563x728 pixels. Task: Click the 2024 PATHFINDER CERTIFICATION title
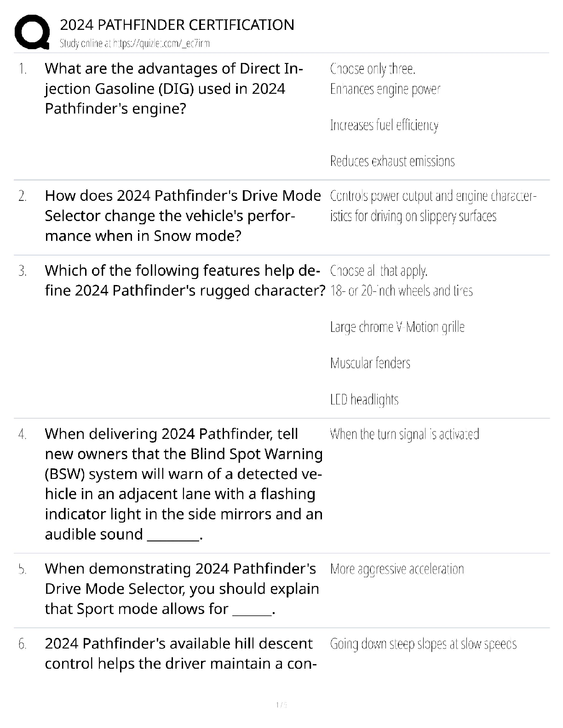click(177, 25)
